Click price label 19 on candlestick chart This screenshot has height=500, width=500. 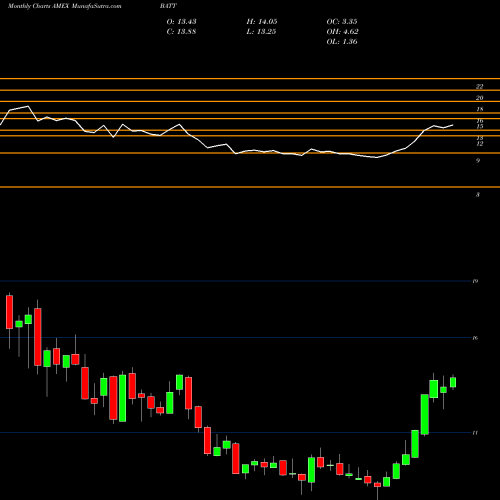[x=475, y=281]
